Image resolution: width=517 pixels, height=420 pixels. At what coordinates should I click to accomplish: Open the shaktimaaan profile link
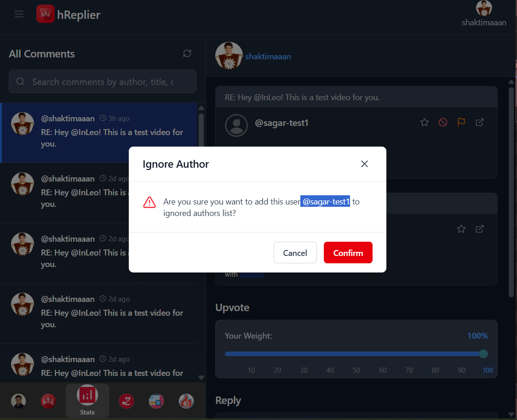click(268, 57)
